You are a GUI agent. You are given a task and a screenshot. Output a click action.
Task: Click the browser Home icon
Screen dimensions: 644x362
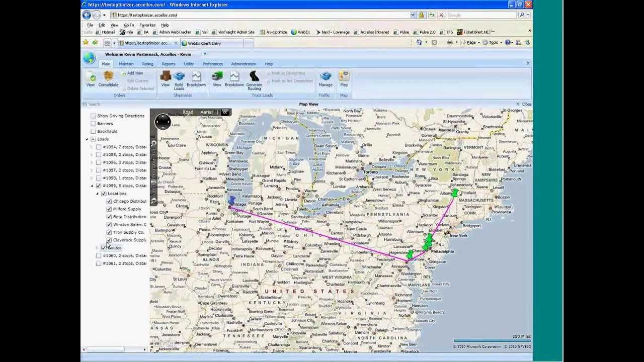tap(419, 43)
